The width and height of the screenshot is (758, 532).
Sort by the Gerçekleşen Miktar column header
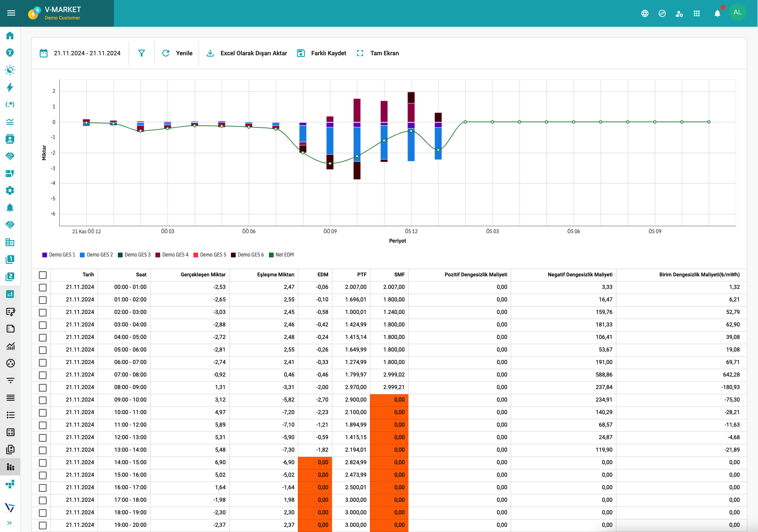pos(203,275)
